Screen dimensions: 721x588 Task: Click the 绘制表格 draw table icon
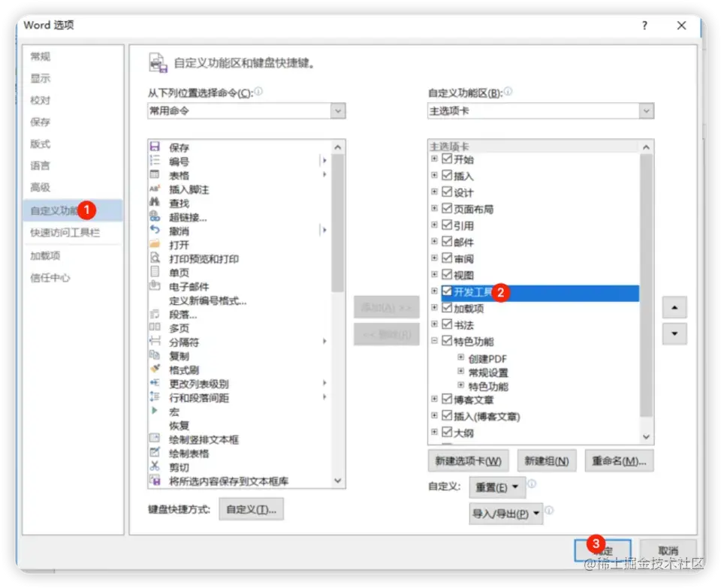point(155,452)
